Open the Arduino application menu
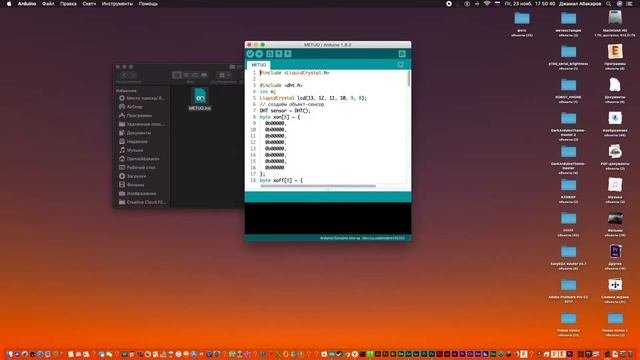 coord(27,4)
